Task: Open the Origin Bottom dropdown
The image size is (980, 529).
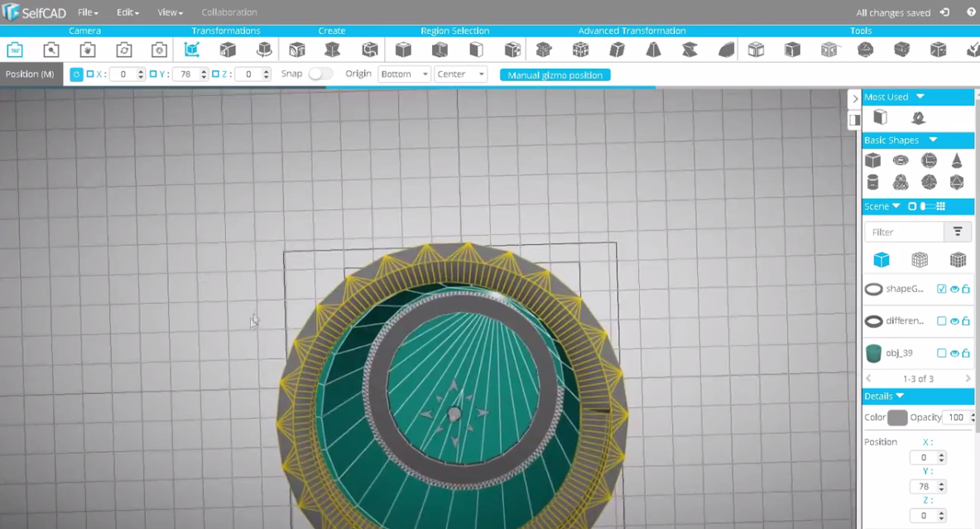Action: 405,74
